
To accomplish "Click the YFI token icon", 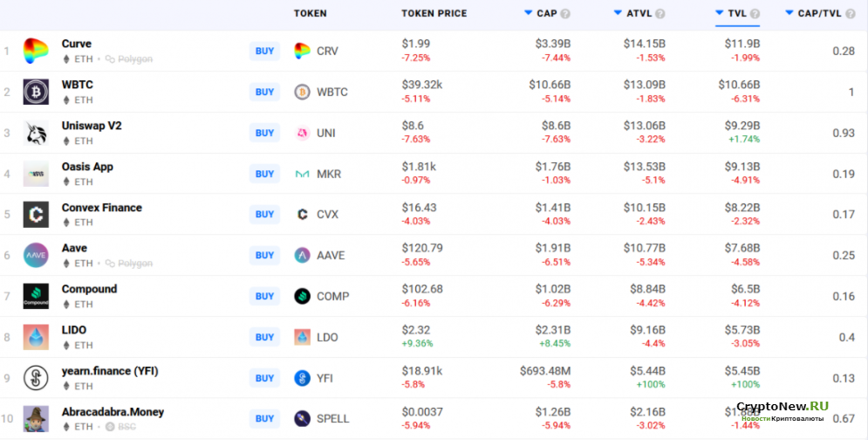I will [302, 379].
